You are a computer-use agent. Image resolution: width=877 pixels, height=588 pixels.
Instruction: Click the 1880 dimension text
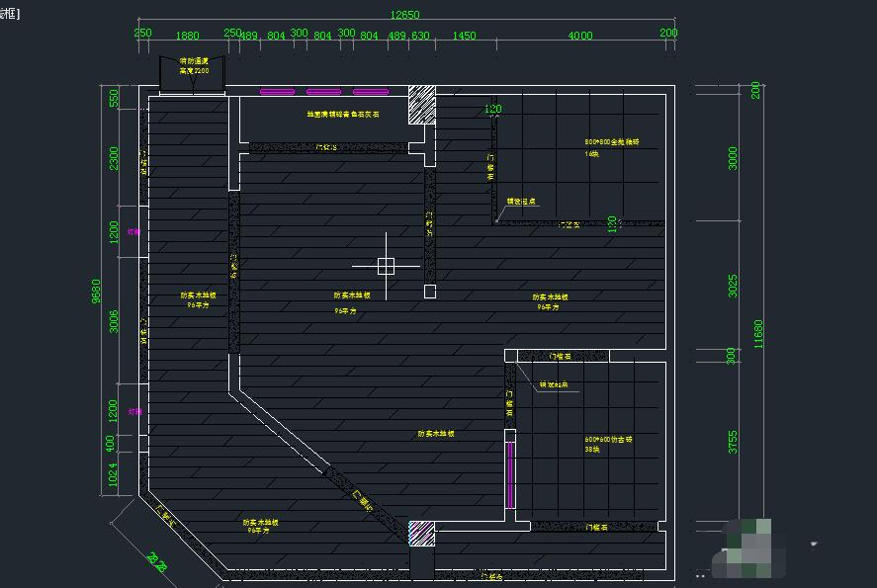[x=188, y=36]
